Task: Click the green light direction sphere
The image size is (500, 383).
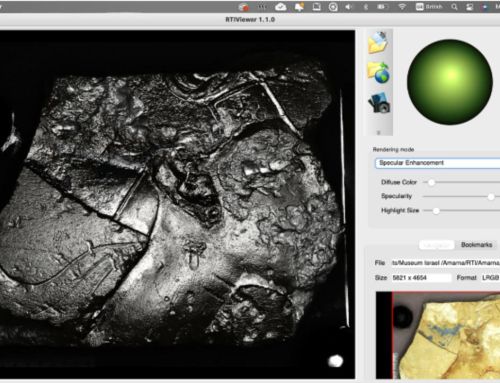Action: [450, 82]
